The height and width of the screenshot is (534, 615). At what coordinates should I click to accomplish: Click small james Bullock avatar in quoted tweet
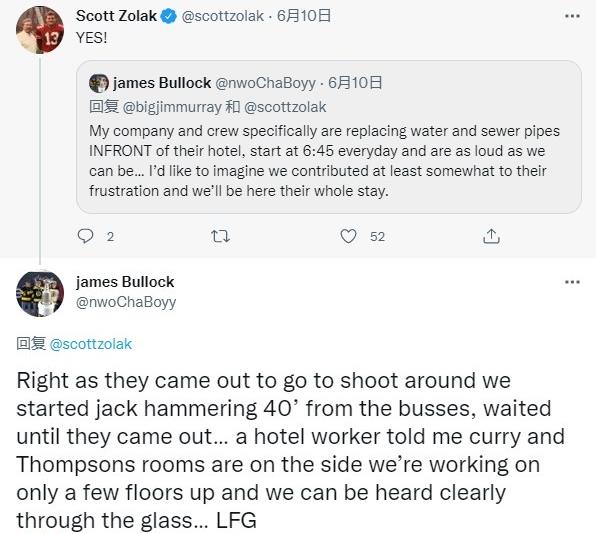(99, 83)
